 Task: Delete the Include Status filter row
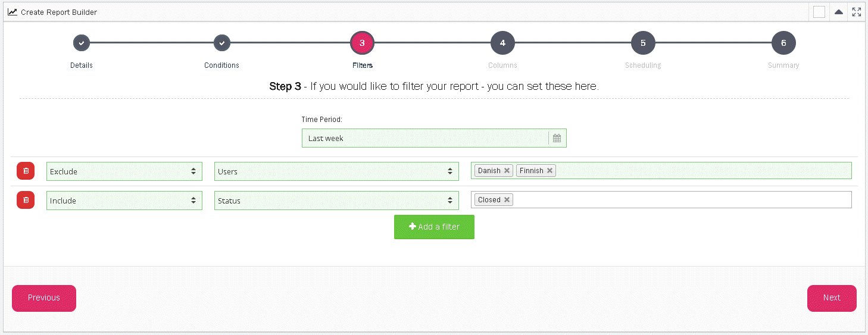[26, 201]
